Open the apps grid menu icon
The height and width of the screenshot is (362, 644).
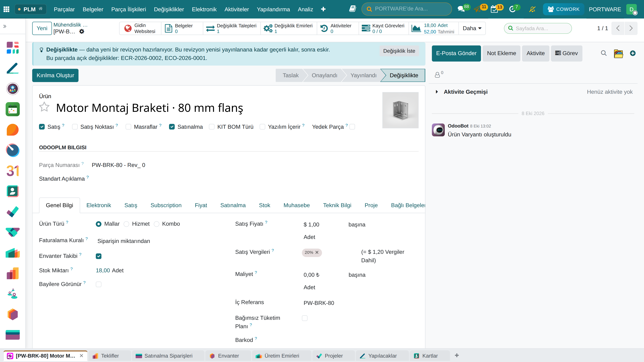coord(6,9)
